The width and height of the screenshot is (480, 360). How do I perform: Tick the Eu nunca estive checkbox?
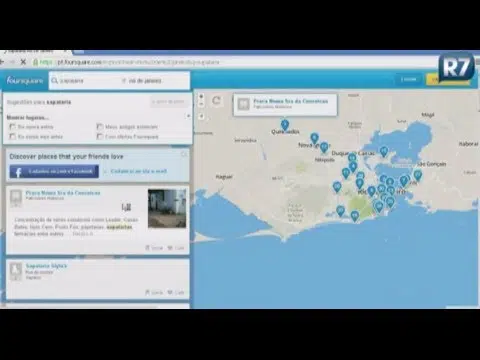pyautogui.click(x=13, y=127)
